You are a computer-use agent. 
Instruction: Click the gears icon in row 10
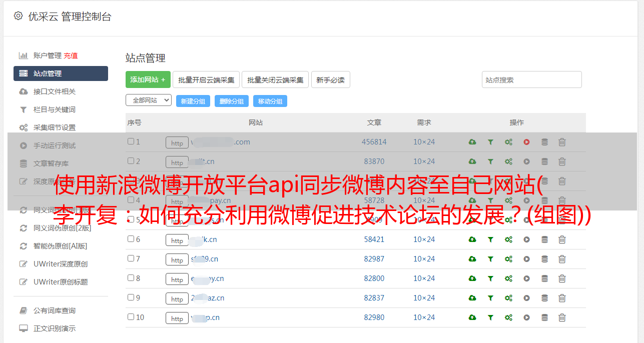pos(508,317)
